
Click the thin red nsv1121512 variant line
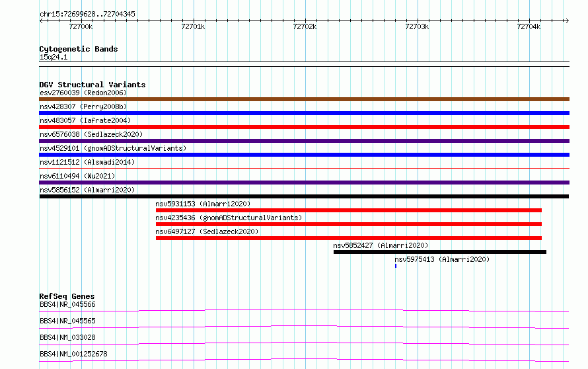click(304, 168)
